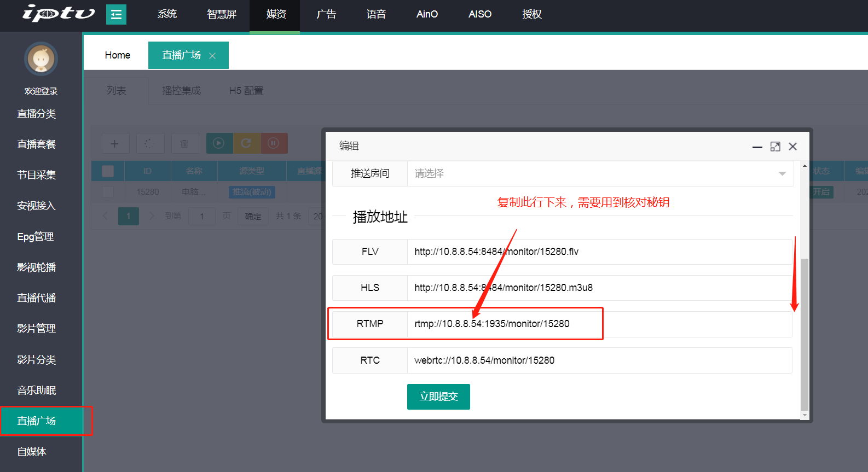
Task: Click the RTMP address input field
Action: click(599, 324)
